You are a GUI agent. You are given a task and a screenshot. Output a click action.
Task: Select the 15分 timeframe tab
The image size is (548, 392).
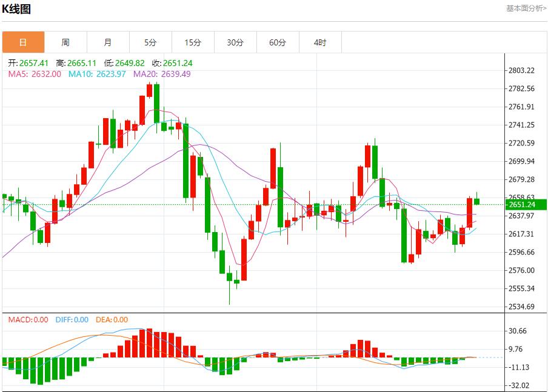coord(193,42)
